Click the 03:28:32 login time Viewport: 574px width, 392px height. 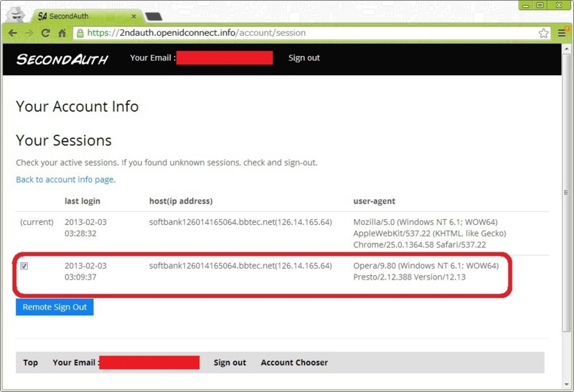pos(80,234)
